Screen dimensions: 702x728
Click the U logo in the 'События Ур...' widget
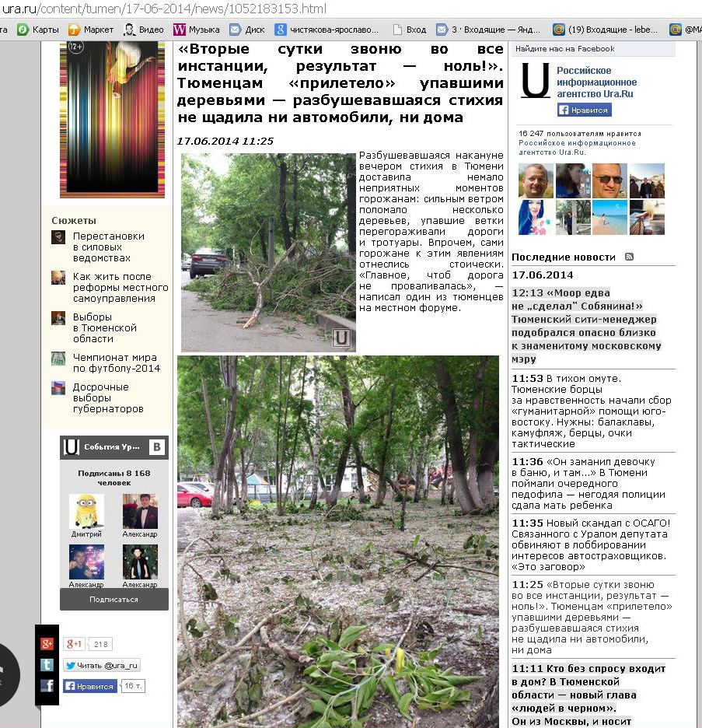[x=72, y=446]
